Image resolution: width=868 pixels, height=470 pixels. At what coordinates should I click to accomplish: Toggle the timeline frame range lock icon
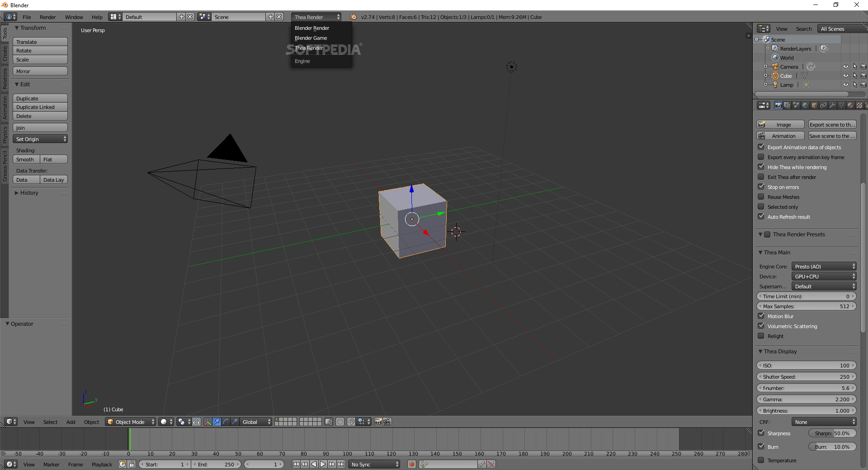click(132, 464)
